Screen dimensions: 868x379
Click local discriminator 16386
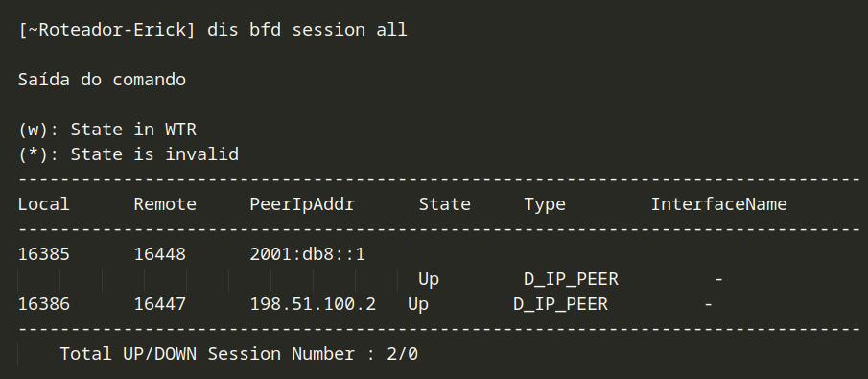[44, 304]
